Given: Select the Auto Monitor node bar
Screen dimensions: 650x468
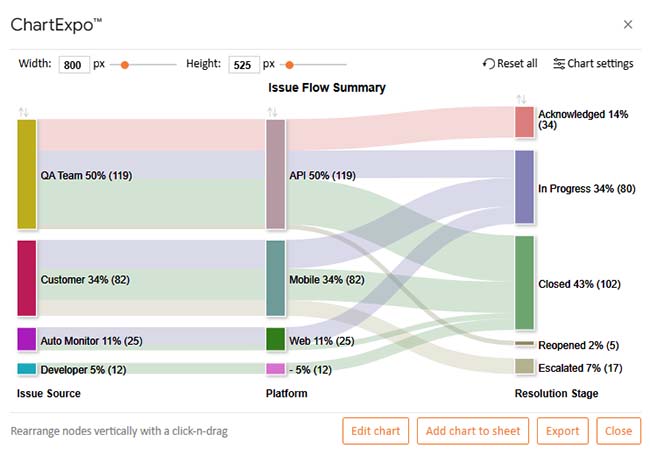Looking at the screenshot, I should [x=27, y=339].
